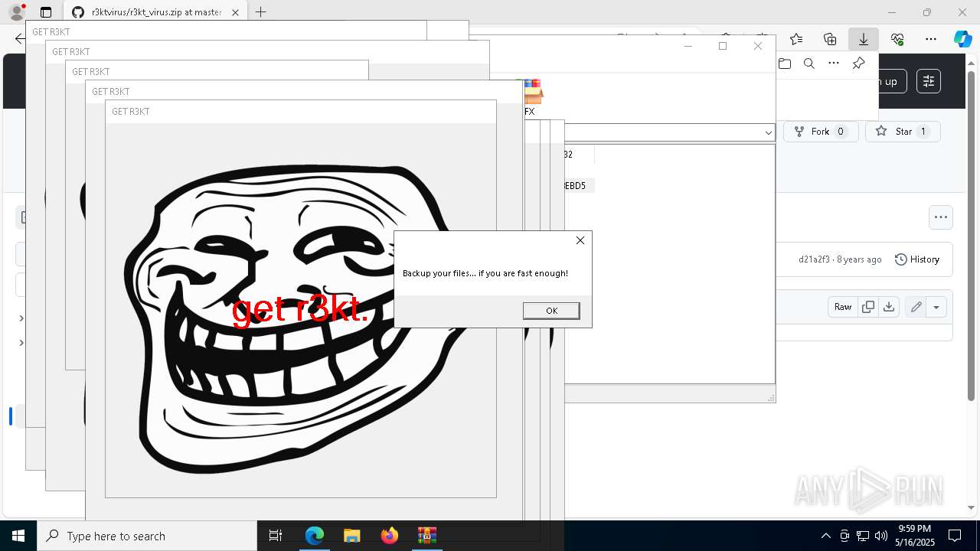
Task: Open Edge collections icon
Action: click(830, 39)
